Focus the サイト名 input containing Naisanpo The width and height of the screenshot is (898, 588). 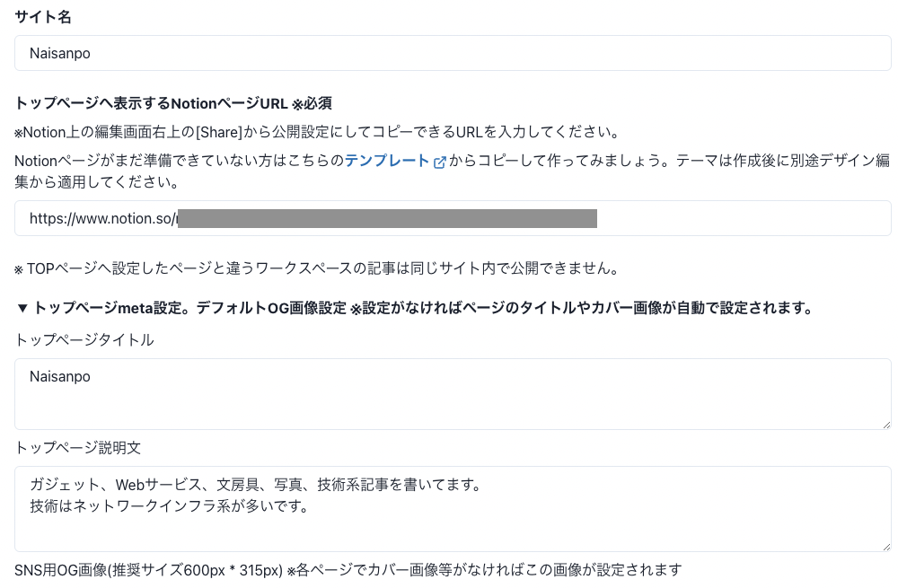[453, 53]
